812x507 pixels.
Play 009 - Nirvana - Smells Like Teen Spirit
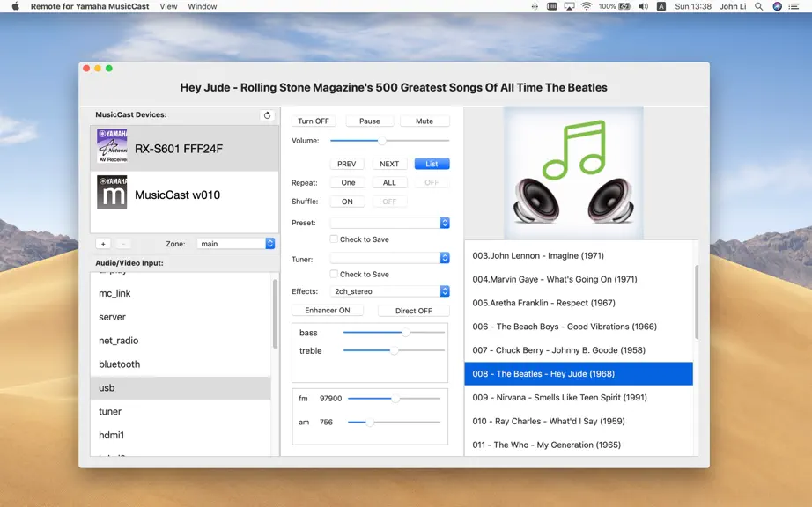pos(579,397)
